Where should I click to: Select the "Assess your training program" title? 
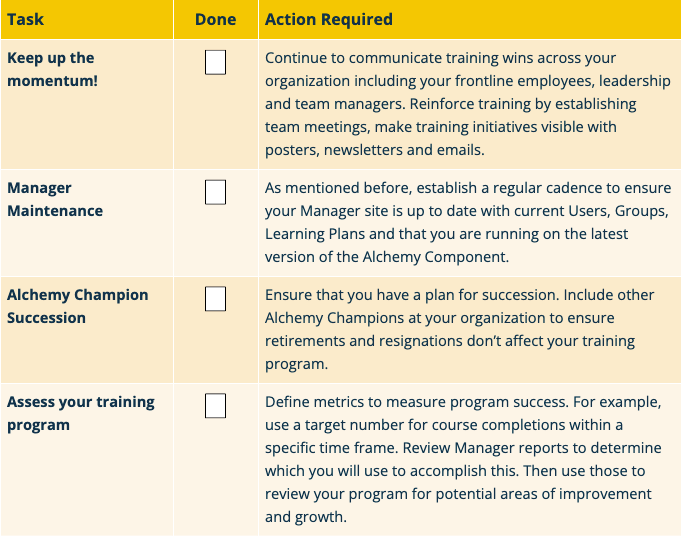[80, 413]
